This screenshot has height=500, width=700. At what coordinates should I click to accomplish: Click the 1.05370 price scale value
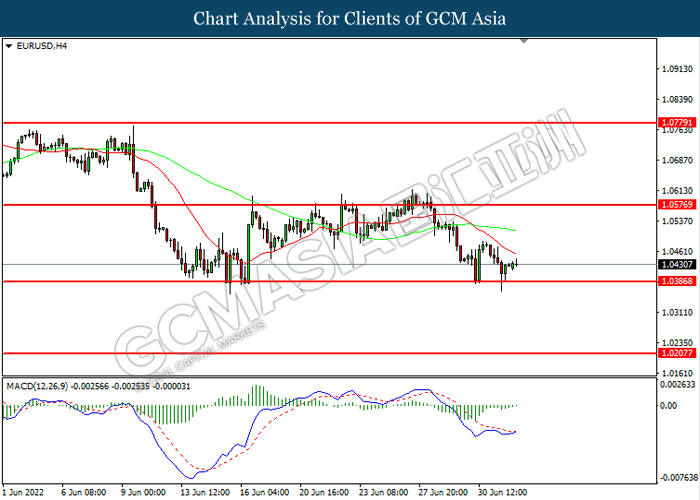point(677,221)
